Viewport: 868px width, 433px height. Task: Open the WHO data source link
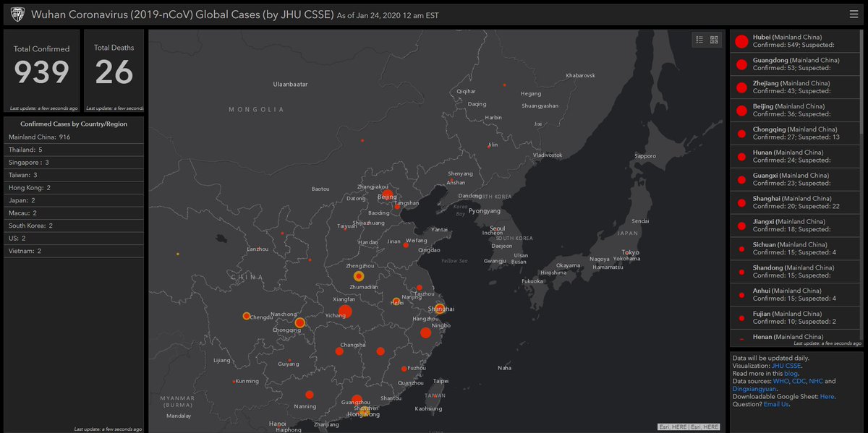tap(780, 381)
